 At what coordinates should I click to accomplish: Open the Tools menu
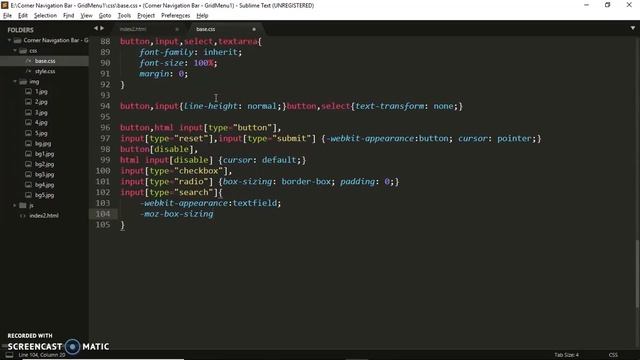point(124,16)
